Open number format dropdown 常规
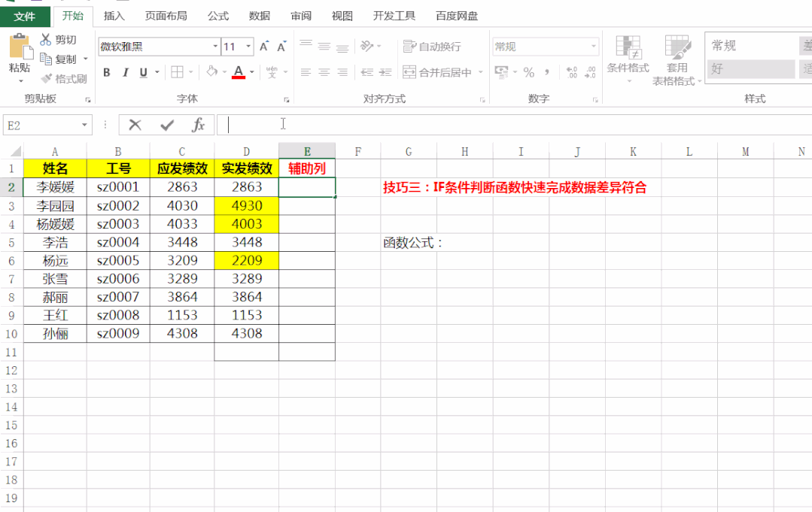Image resolution: width=812 pixels, height=512 pixels. tap(594, 47)
